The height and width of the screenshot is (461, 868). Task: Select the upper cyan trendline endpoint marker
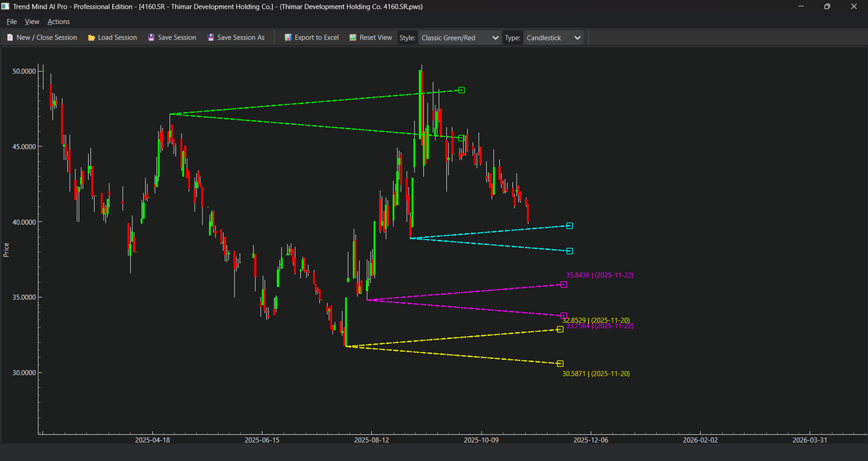(570, 226)
